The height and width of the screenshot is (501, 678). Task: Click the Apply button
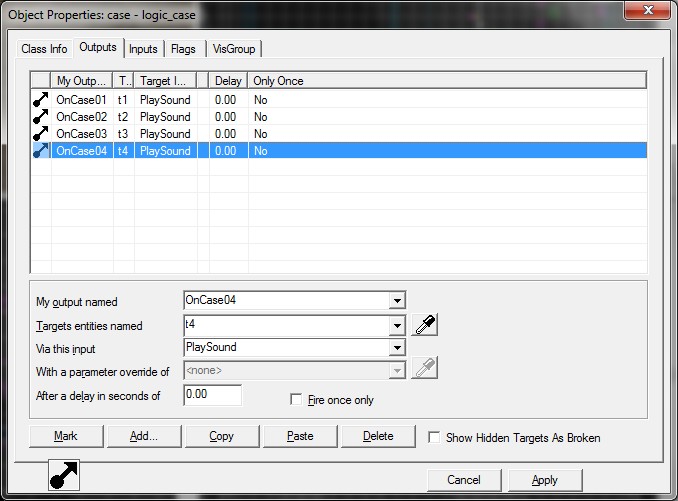(545, 480)
